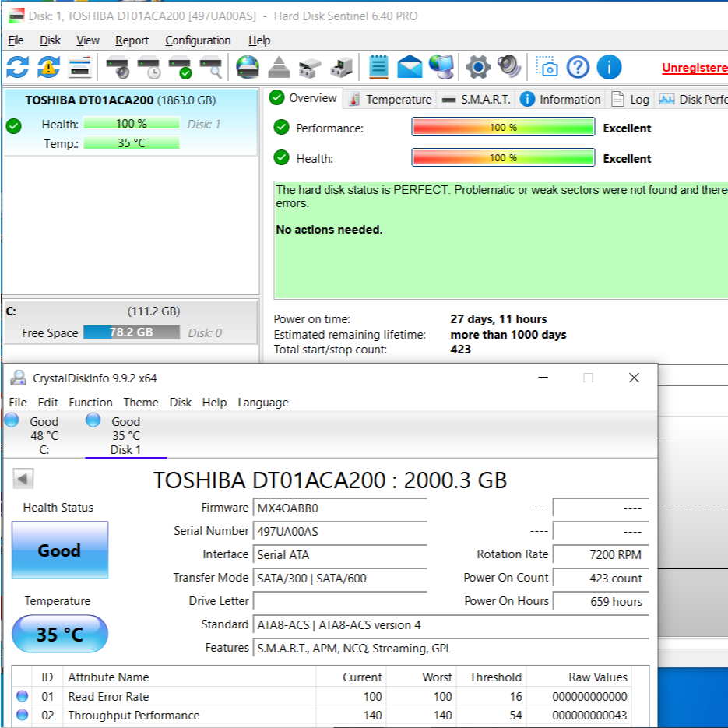The image size is (728, 728).
Task: Switch to the Overview tab
Action: tap(304, 98)
